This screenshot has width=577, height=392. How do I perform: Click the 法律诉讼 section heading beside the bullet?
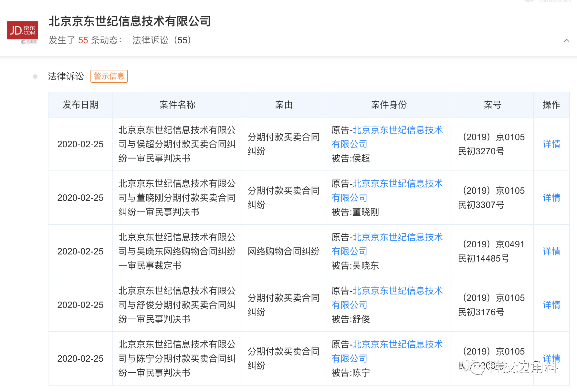click(x=66, y=76)
